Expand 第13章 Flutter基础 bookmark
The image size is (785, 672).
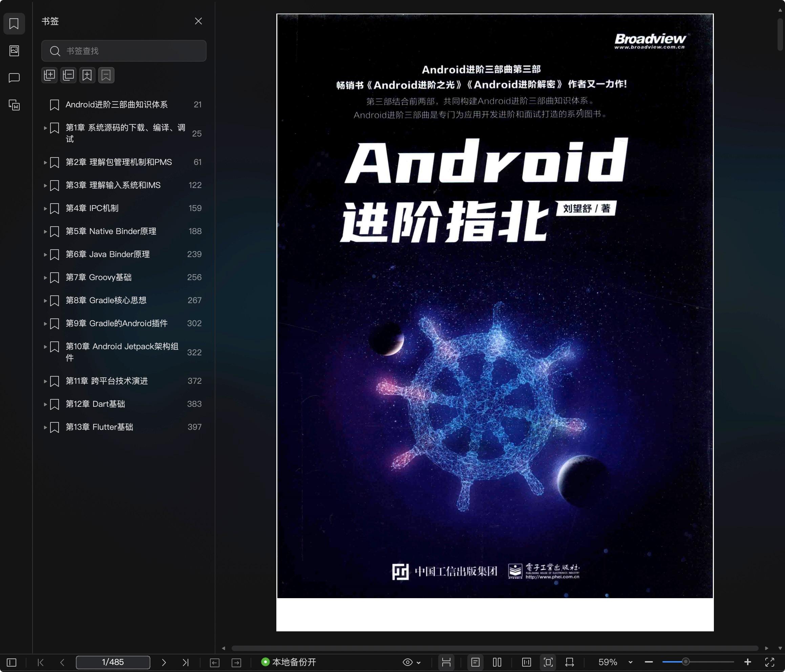45,427
